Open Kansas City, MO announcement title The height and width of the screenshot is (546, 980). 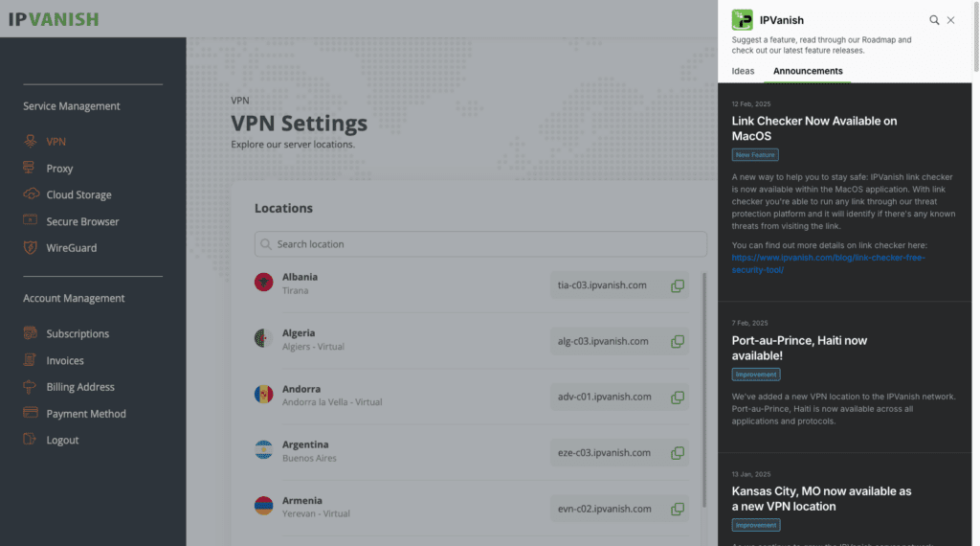click(821, 498)
